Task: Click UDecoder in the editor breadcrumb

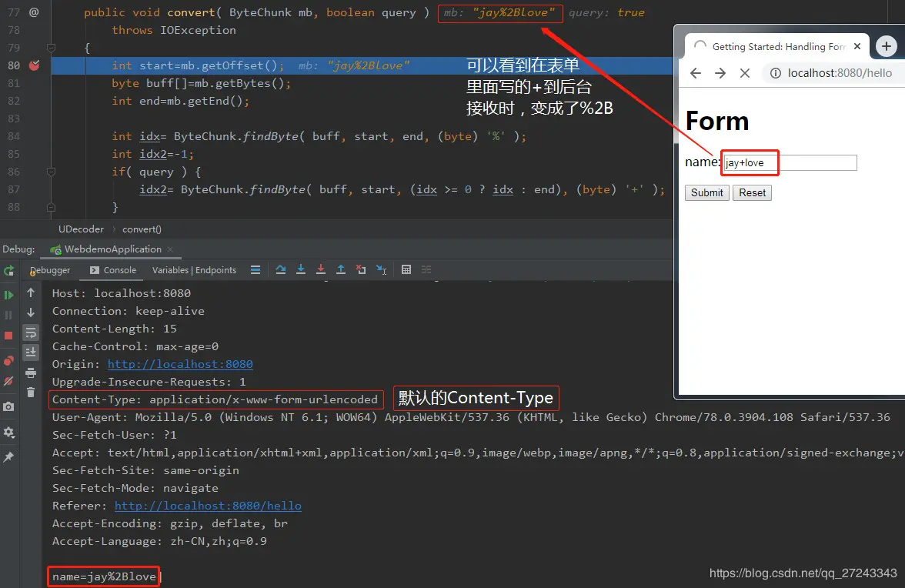Action: [x=82, y=229]
